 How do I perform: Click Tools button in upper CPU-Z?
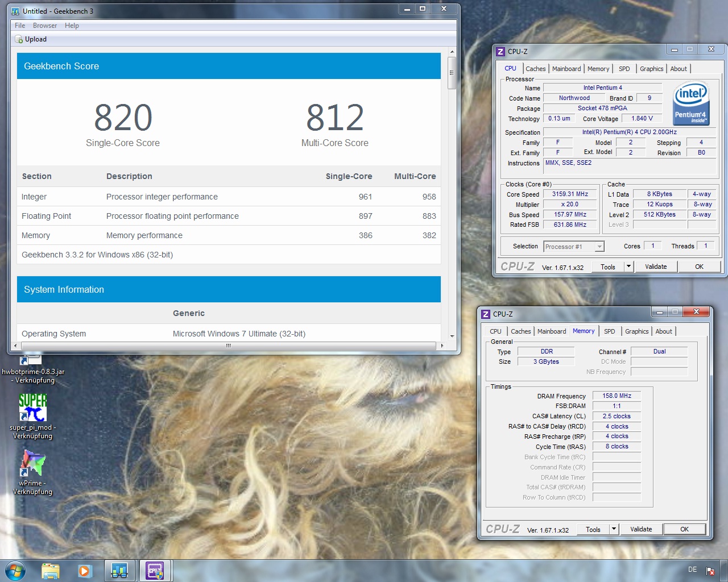pos(608,267)
